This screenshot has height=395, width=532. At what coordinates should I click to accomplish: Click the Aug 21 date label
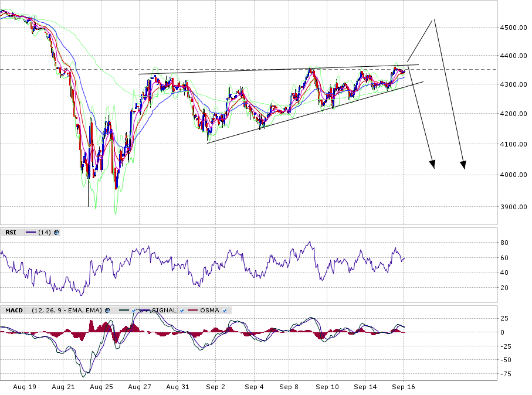[x=63, y=387]
